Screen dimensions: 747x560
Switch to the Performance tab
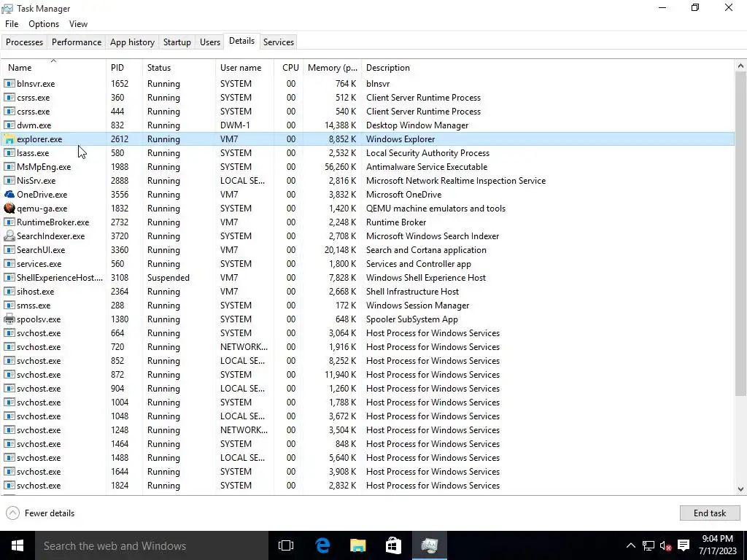coord(77,42)
